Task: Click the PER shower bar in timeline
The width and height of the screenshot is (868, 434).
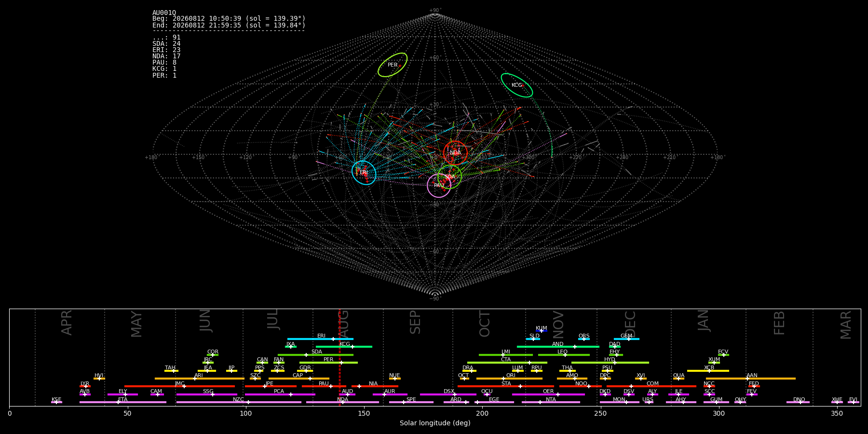Action: (328, 363)
